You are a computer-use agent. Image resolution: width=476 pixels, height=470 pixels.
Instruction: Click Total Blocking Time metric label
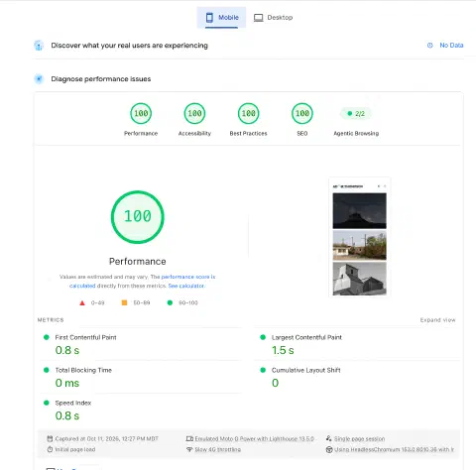click(83, 370)
